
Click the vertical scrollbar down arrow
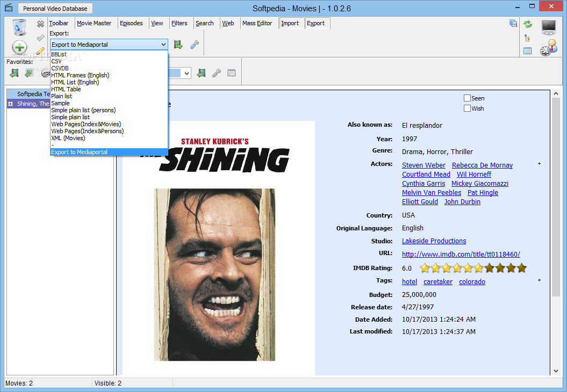click(556, 372)
